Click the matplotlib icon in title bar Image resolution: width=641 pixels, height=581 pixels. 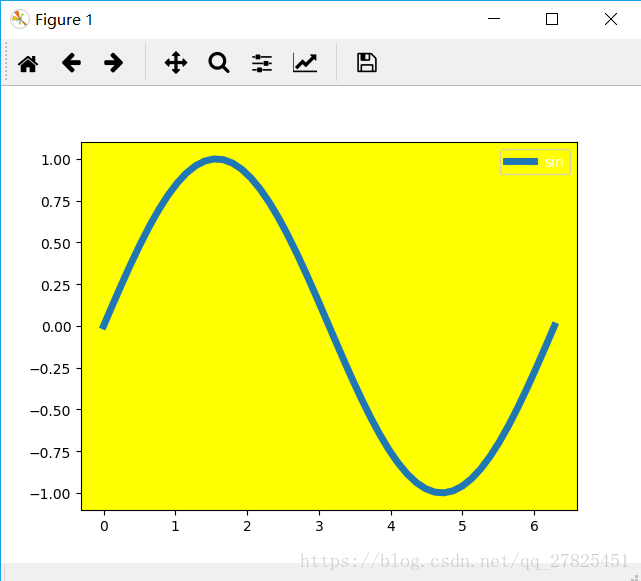point(20,19)
